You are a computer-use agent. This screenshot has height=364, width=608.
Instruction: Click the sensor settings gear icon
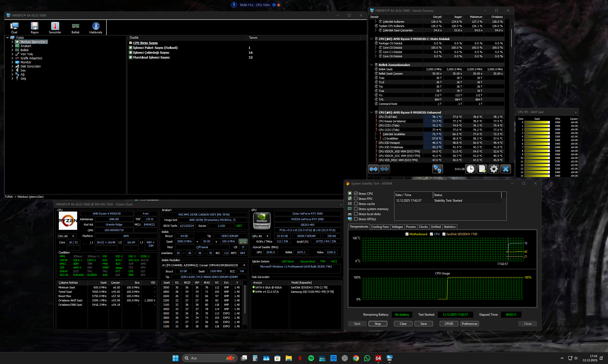[x=494, y=169]
